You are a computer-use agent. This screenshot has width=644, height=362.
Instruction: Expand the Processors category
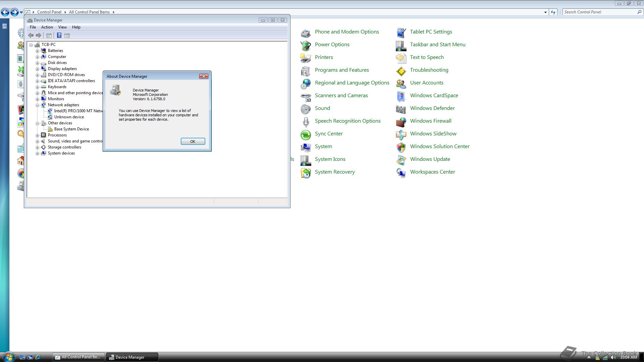click(x=38, y=135)
